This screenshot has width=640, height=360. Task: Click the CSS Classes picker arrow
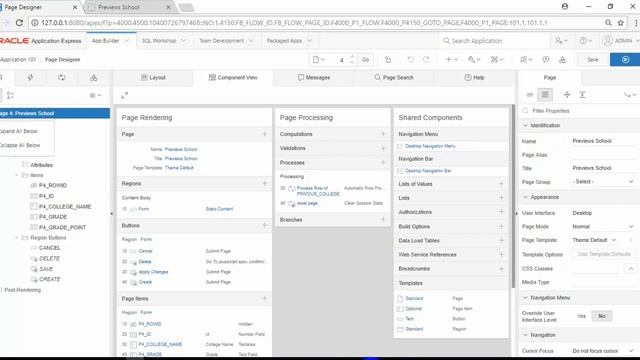tap(631, 269)
